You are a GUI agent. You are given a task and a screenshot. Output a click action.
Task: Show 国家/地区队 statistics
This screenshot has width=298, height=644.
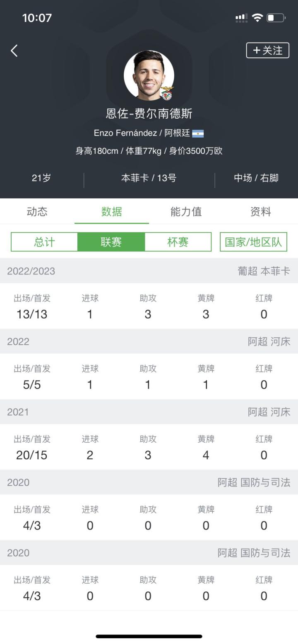pos(253,242)
